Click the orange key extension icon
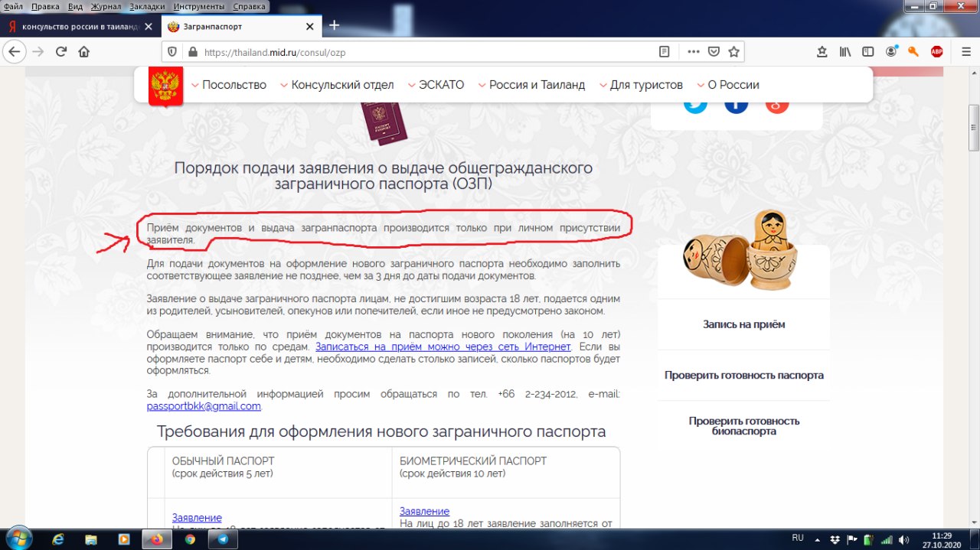980x550 pixels. pyautogui.click(x=913, y=52)
